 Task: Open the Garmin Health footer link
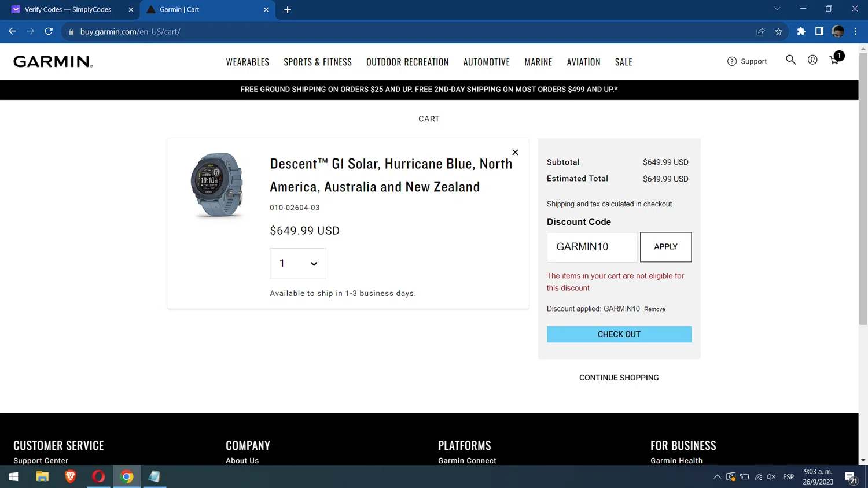[x=676, y=460]
